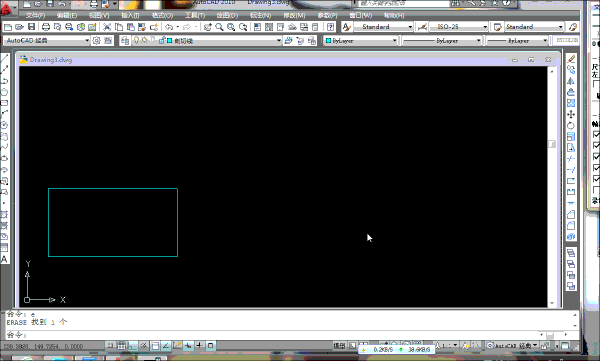Click the 模型 model space button
This screenshot has width=600, height=361.
click(x=339, y=346)
